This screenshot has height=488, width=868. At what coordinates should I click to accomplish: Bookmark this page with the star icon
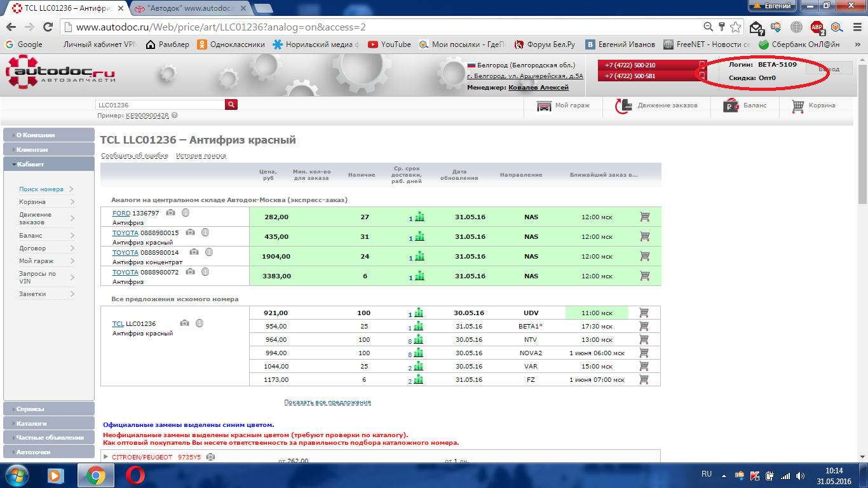tap(735, 27)
